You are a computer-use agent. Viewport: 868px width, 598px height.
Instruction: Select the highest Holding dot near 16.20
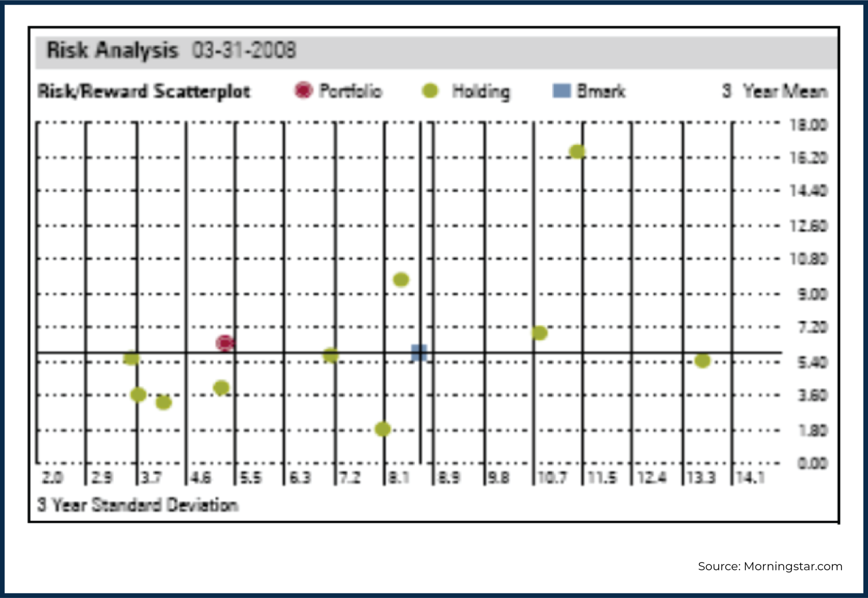click(x=577, y=151)
